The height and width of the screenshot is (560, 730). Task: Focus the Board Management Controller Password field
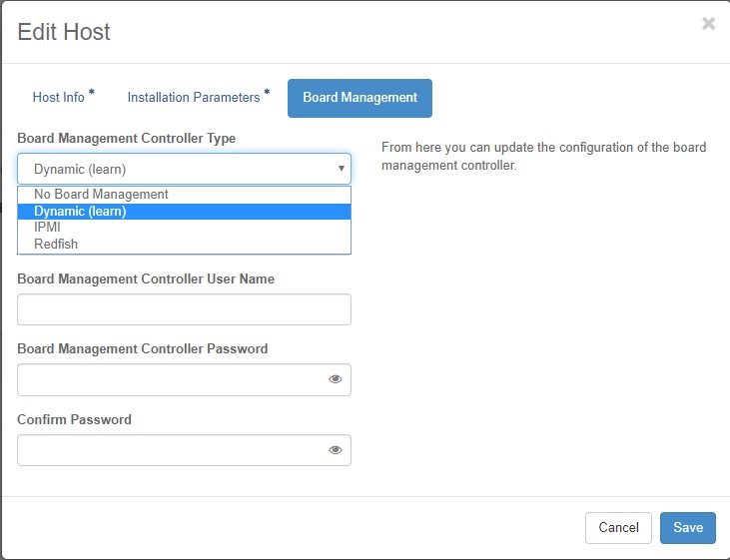(170, 379)
